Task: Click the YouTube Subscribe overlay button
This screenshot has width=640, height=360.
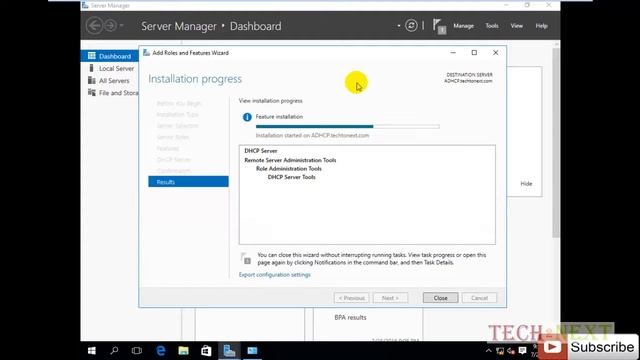Action: (x=588, y=347)
